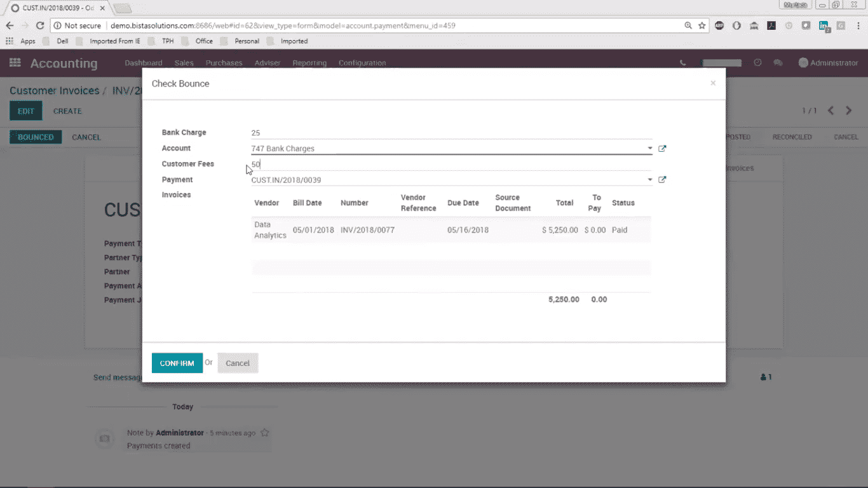Open external link for Payment field
The image size is (868, 488).
coord(662,180)
